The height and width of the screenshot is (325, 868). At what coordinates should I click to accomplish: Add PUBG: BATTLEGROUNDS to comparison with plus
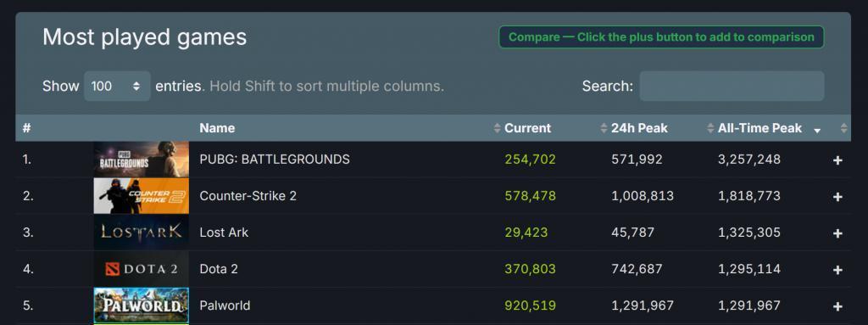click(x=837, y=160)
